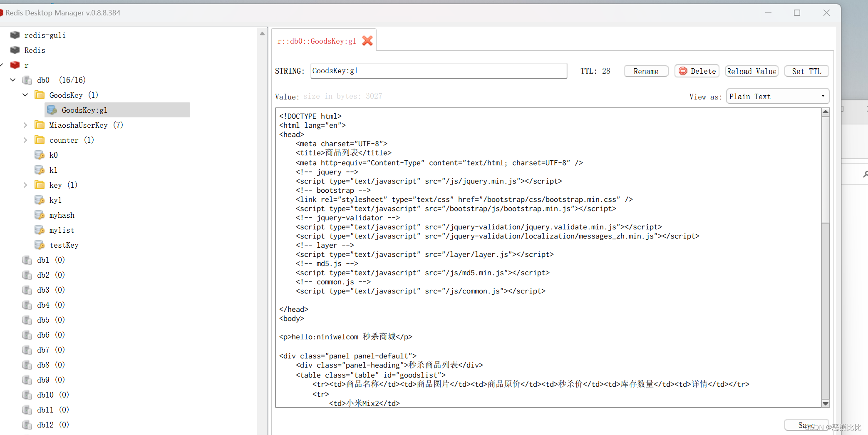The width and height of the screenshot is (868, 435).
Task: Select the redis-guli connection label
Action: pos(45,35)
